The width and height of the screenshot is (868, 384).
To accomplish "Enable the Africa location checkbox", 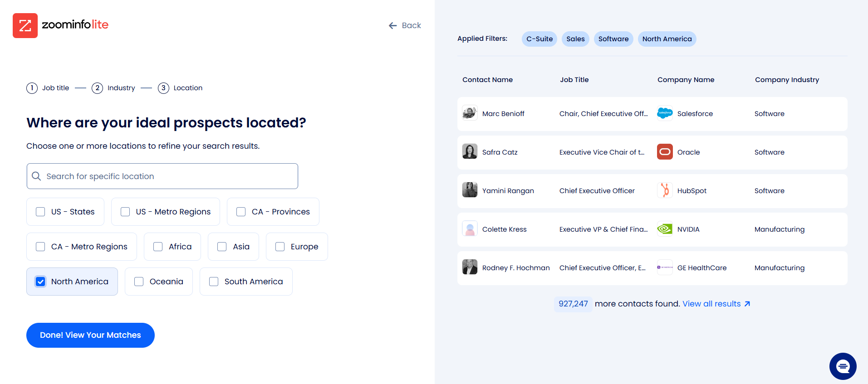I will pos(158,247).
